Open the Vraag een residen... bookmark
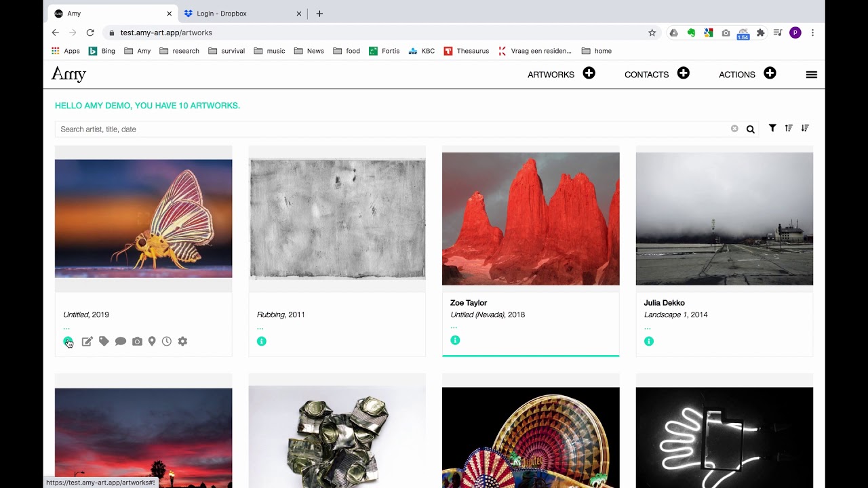 535,51
